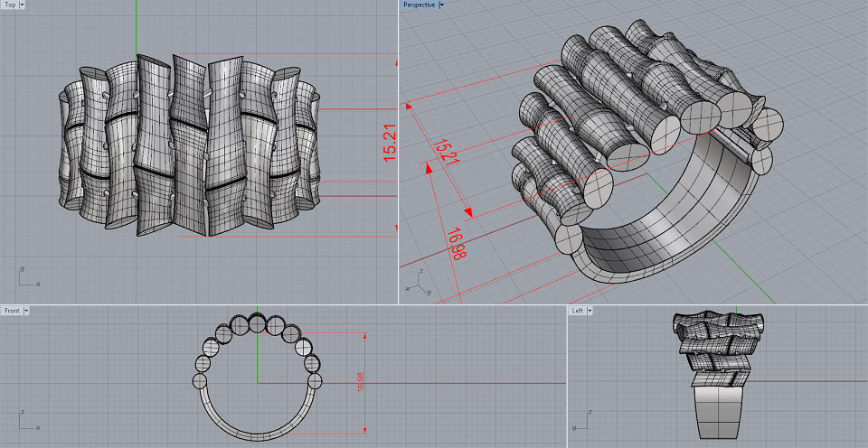
Task: Select the 15.21 dimension text in Perspective viewport
Action: [445, 152]
